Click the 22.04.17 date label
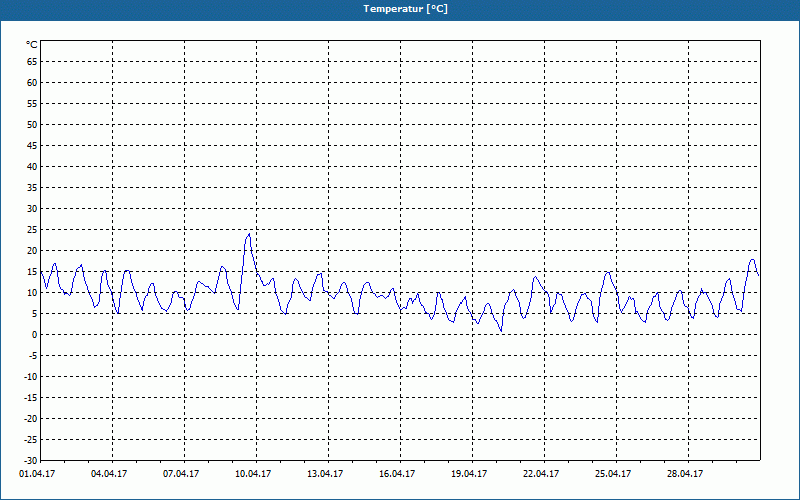 [x=541, y=474]
